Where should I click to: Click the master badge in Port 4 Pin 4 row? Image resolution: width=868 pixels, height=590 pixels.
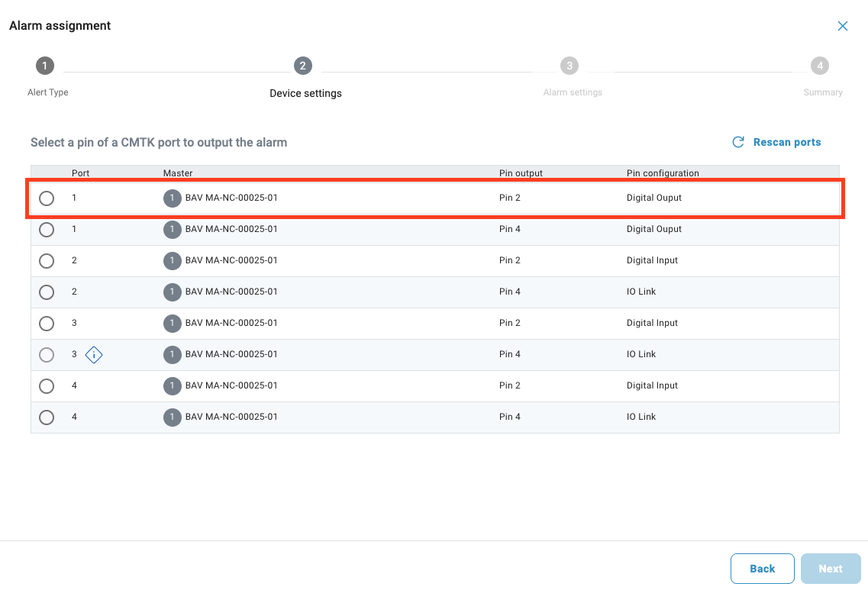point(173,417)
